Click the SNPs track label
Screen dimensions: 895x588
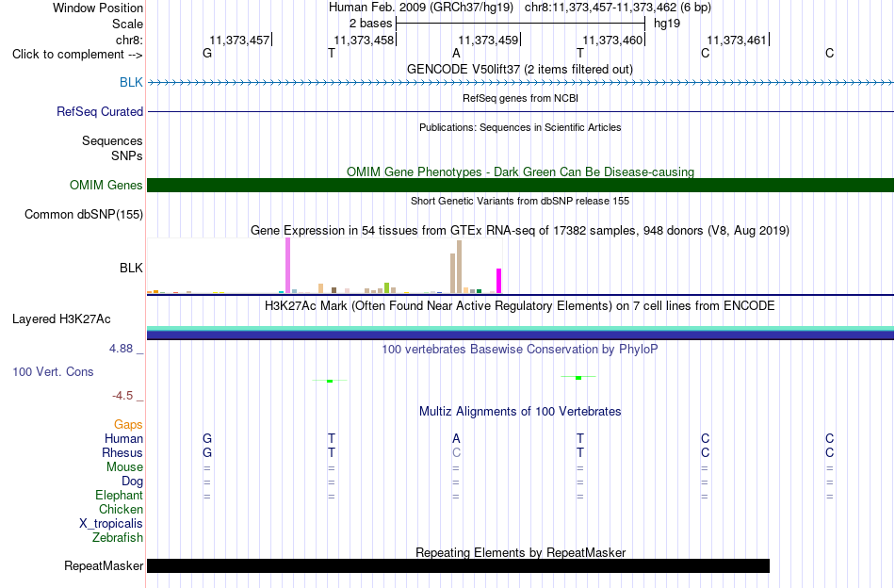[x=127, y=155]
